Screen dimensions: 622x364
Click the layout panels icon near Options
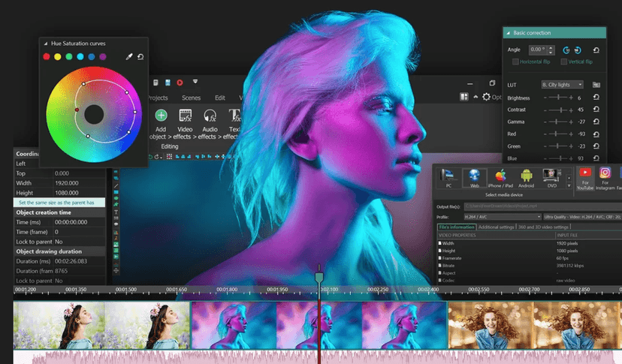(x=463, y=97)
